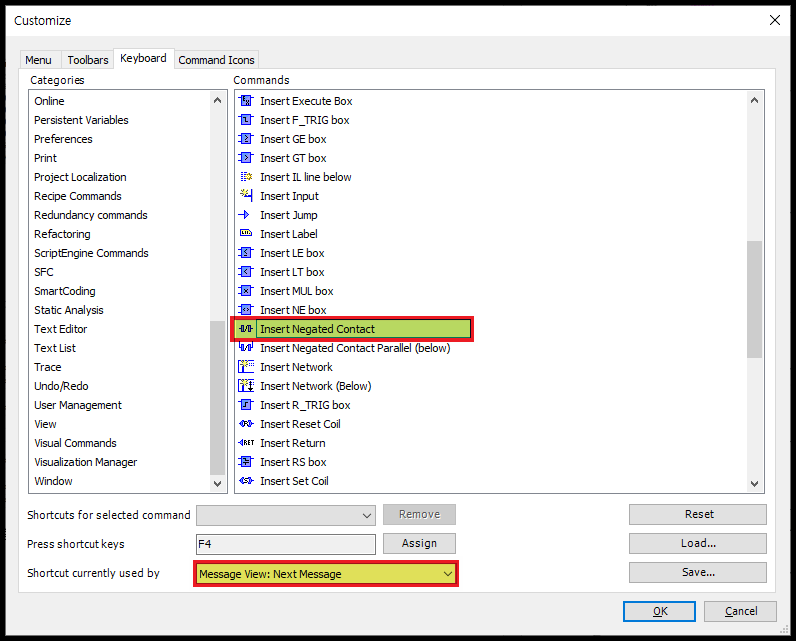Select the SFC category
Viewport: 796px width, 641px height.
44,272
